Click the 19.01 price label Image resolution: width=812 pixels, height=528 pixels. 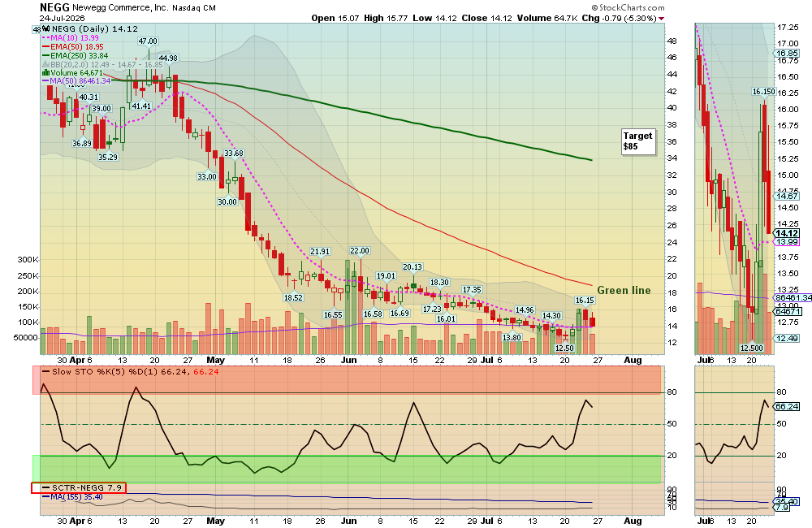[x=386, y=275]
